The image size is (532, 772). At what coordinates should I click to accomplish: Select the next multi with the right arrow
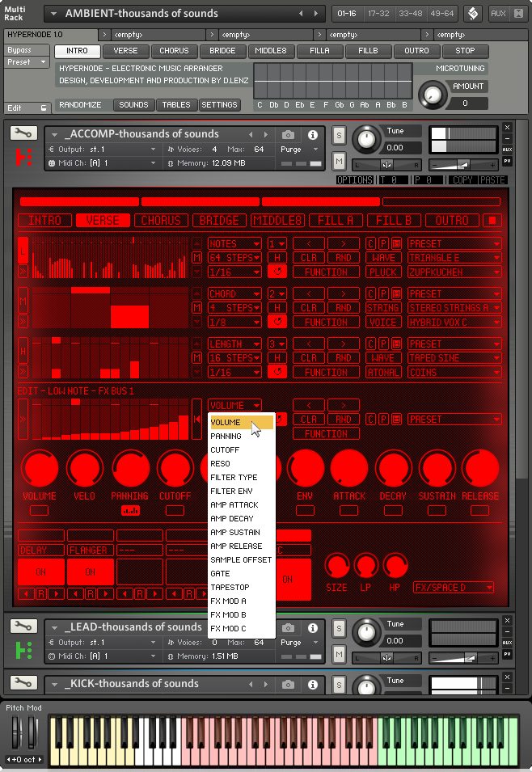(316, 13)
